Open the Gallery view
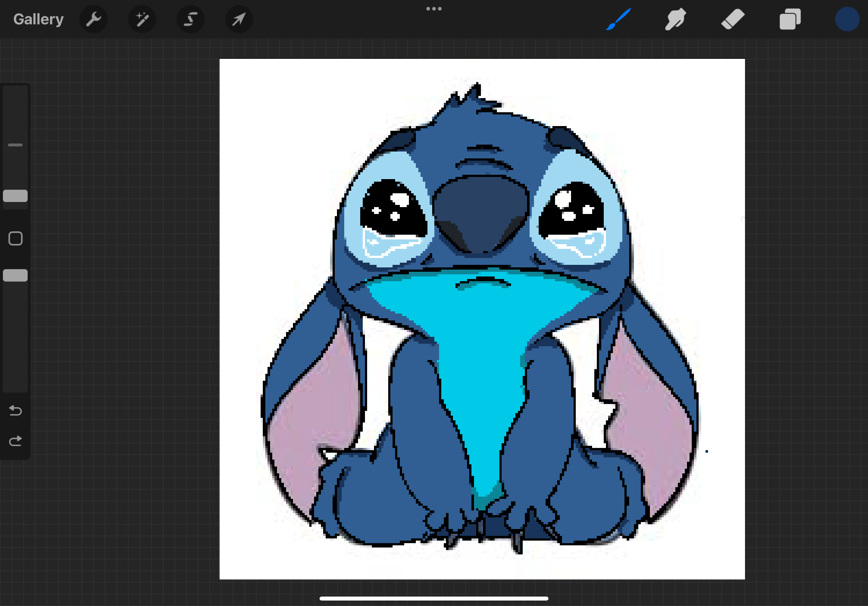The image size is (868, 606). pyautogui.click(x=38, y=19)
